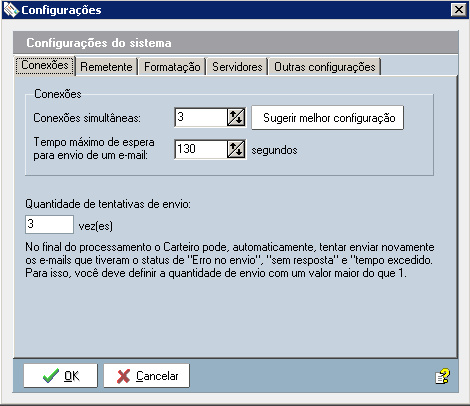Screen dimensions: 470x406
Task: Switch to the Remetente tab
Action: tap(106, 67)
